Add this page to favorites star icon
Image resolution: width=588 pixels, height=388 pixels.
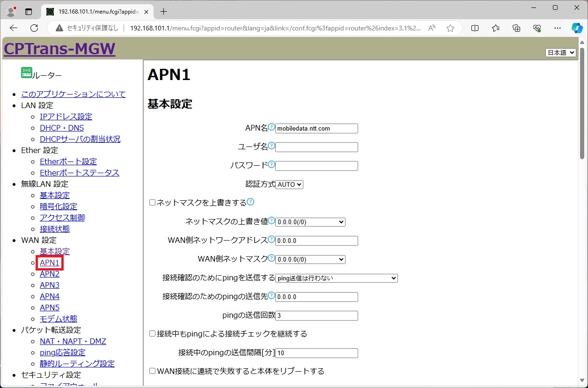point(450,28)
